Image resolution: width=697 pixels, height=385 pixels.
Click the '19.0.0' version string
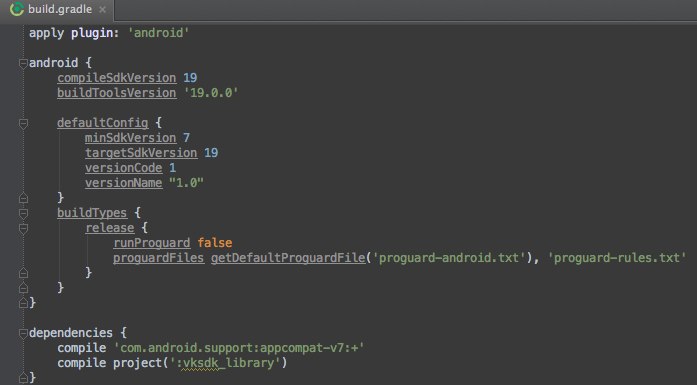(211, 93)
